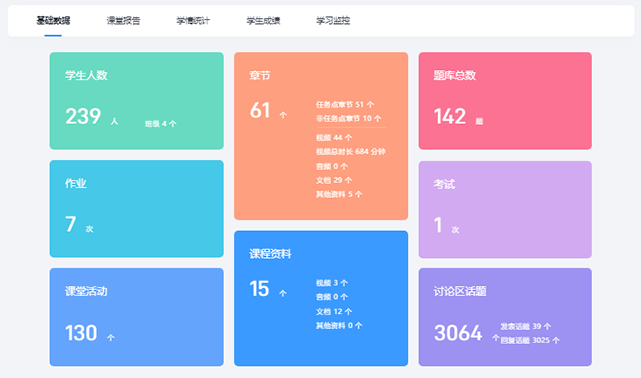Click the 学生人数 card title

[86, 75]
